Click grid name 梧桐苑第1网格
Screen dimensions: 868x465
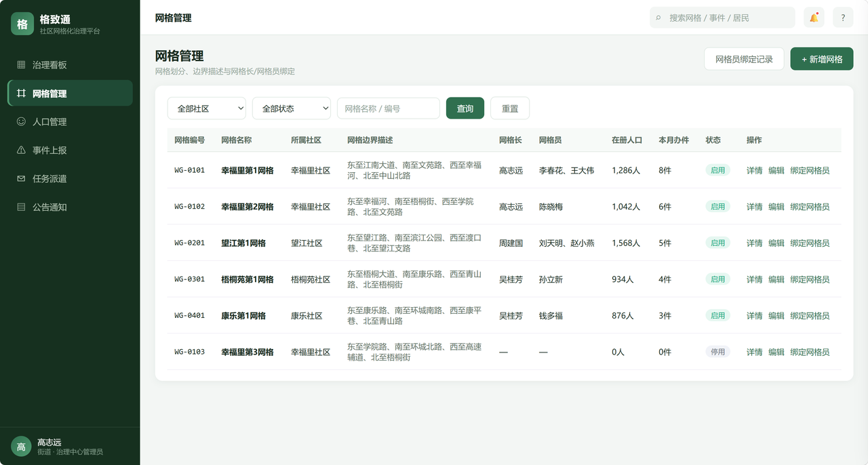coord(248,279)
